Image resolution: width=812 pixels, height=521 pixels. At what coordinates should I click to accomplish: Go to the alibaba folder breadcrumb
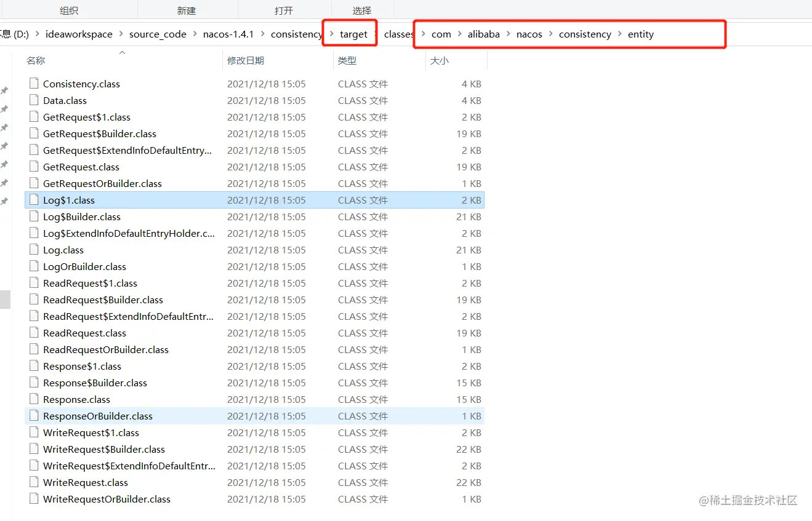484,34
